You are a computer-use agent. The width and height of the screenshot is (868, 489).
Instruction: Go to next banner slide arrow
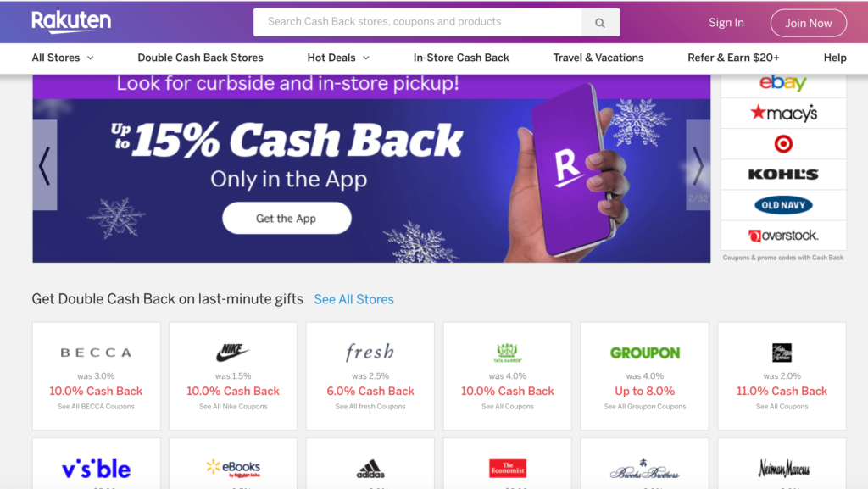698,165
